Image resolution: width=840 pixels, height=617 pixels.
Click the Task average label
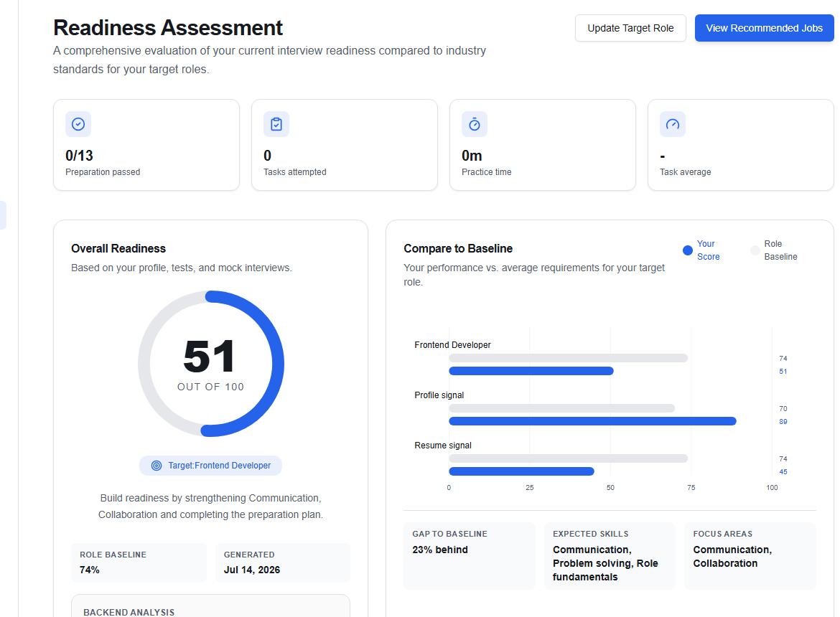click(685, 171)
